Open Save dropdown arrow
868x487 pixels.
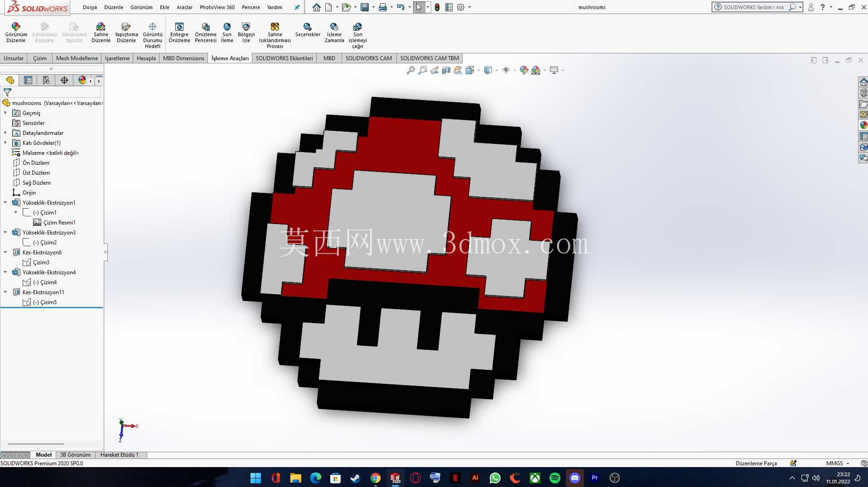[373, 7]
